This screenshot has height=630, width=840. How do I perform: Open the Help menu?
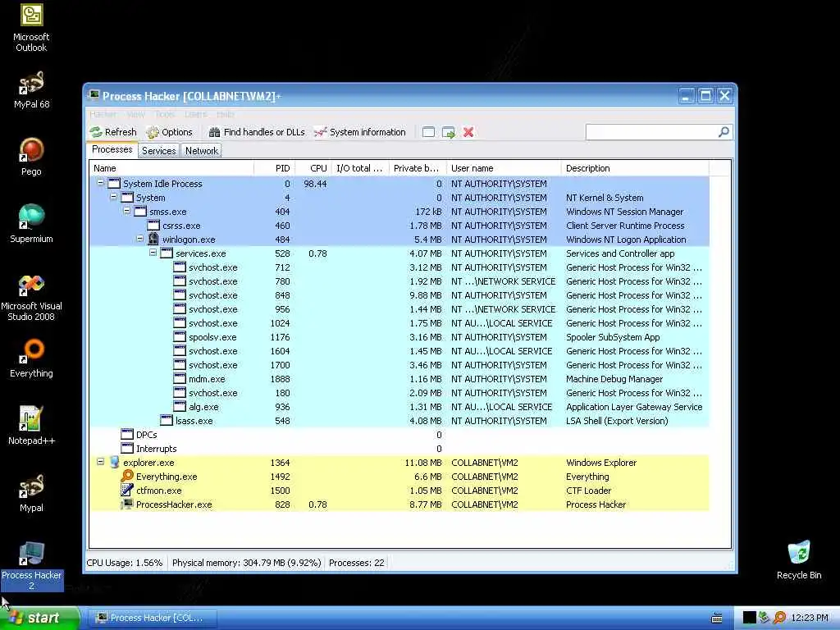point(226,114)
